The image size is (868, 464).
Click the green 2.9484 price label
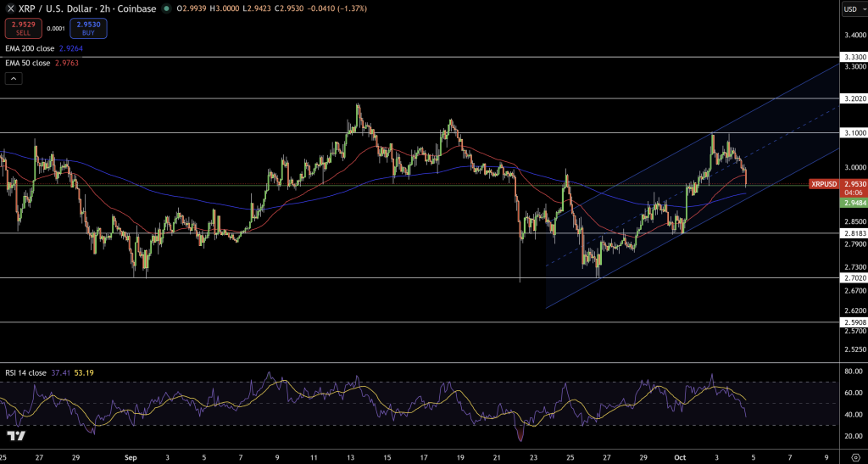coord(852,204)
